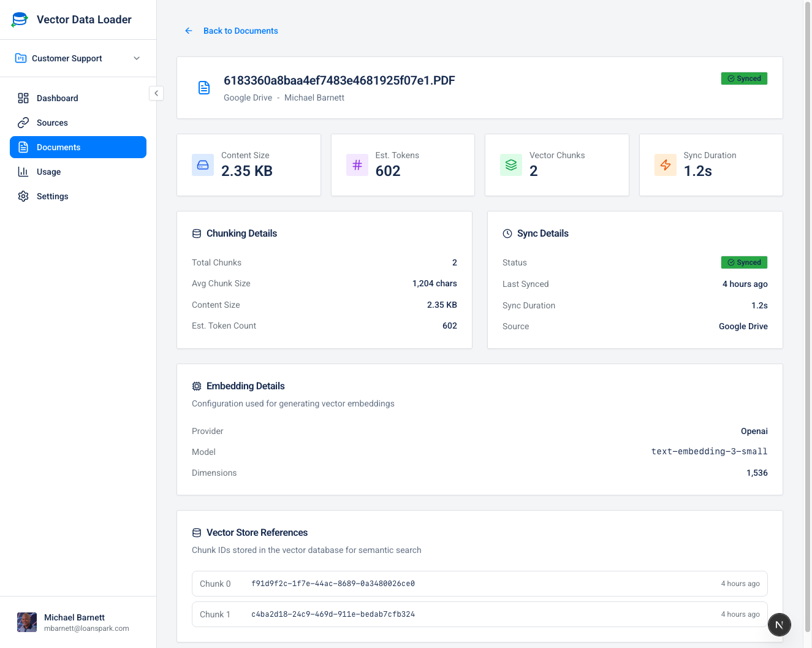Click the Settings gear icon in sidebar

pyautogui.click(x=23, y=196)
